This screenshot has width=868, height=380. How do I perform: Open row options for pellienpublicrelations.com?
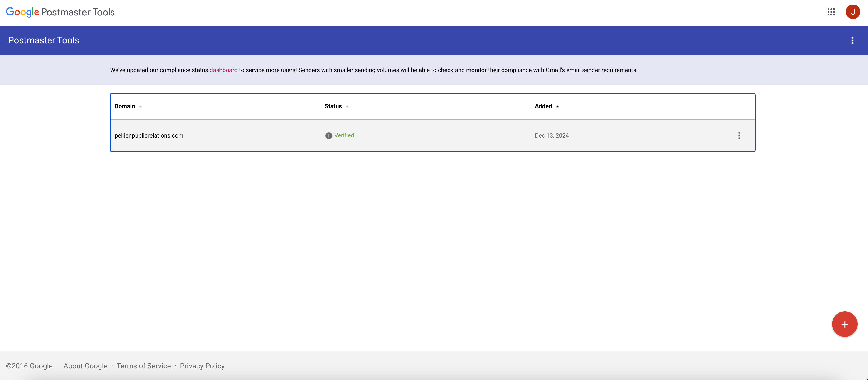pyautogui.click(x=739, y=135)
